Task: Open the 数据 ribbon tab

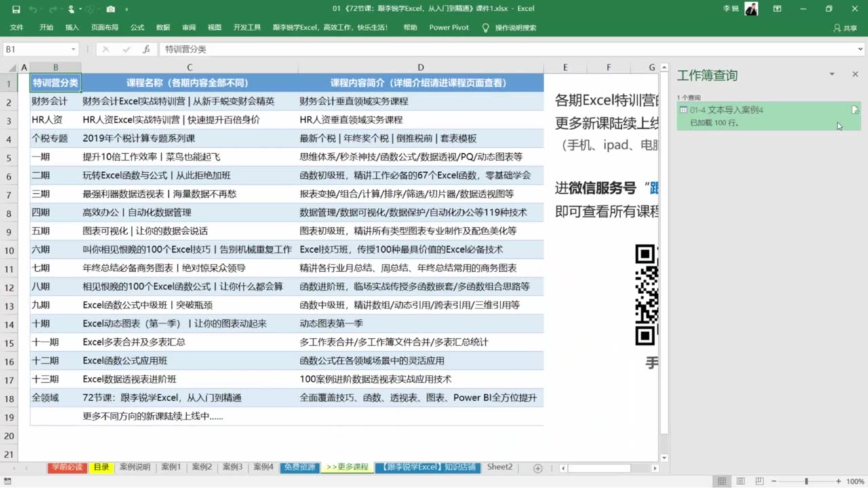Action: point(163,28)
